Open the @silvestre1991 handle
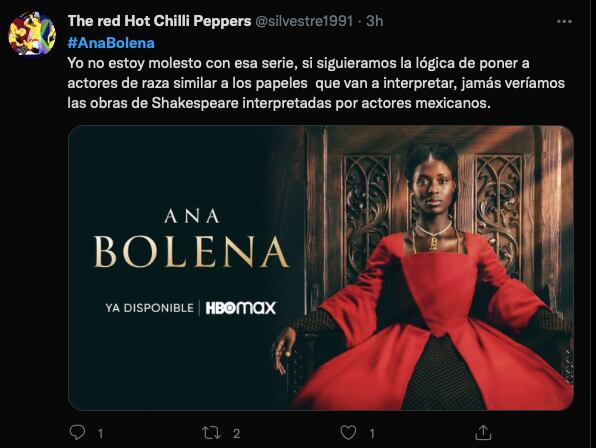 coord(304,21)
